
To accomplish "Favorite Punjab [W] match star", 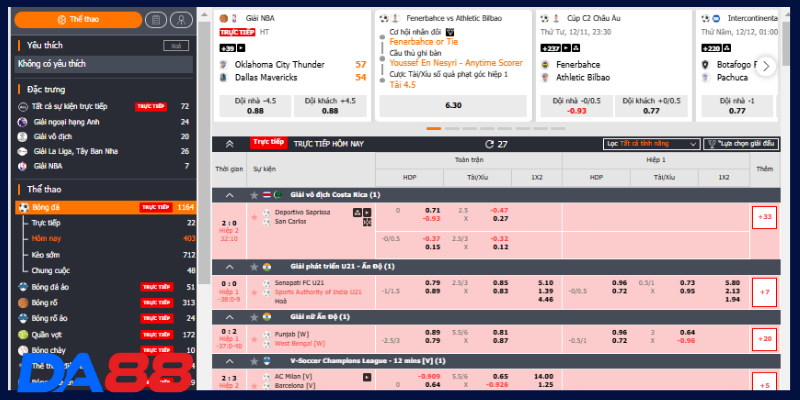I will 254,339.
